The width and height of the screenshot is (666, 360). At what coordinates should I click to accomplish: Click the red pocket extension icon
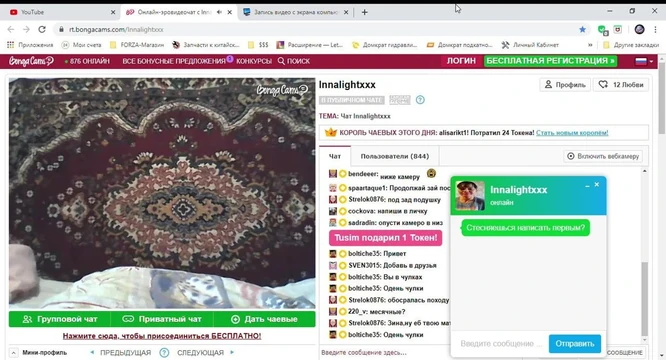[x=618, y=29]
